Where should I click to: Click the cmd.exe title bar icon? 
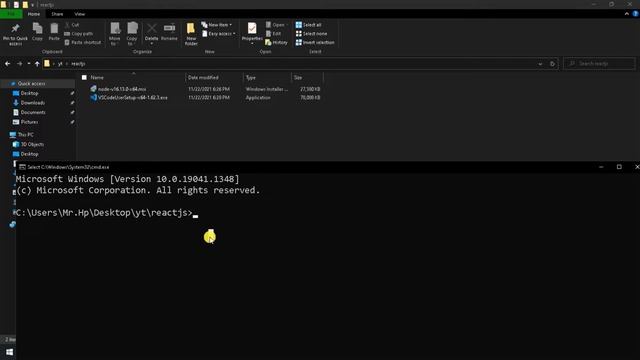pyautogui.click(x=22, y=167)
